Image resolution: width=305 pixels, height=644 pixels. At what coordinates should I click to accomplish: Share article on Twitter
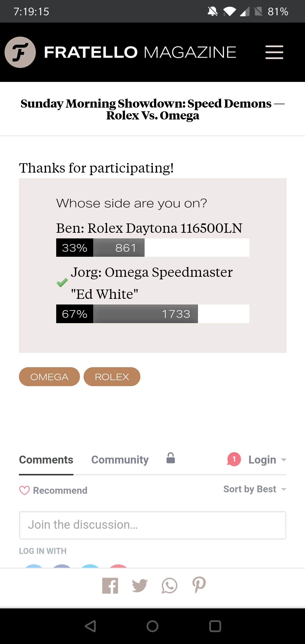click(x=140, y=586)
